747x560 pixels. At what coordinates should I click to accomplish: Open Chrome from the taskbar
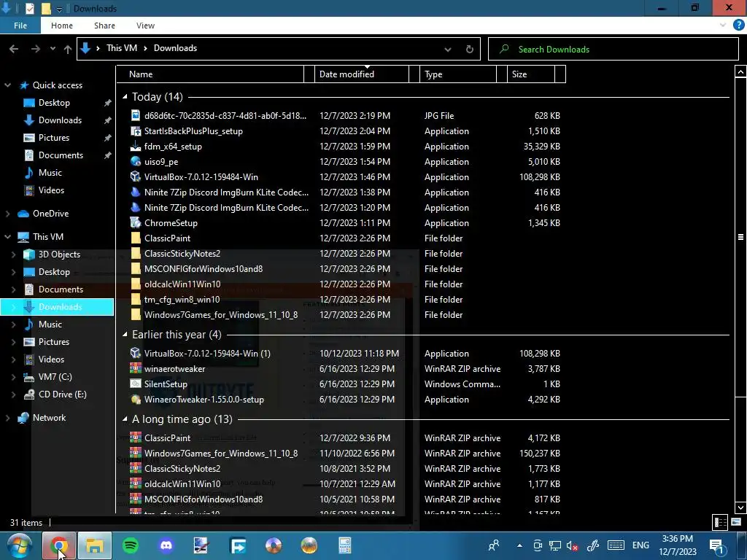pyautogui.click(x=58, y=545)
